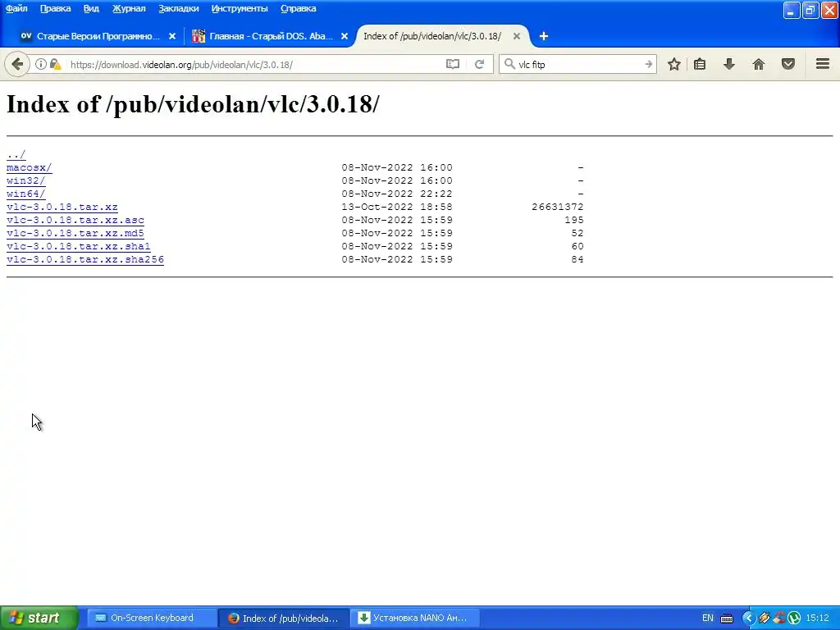Open the Вид menu

(91, 8)
